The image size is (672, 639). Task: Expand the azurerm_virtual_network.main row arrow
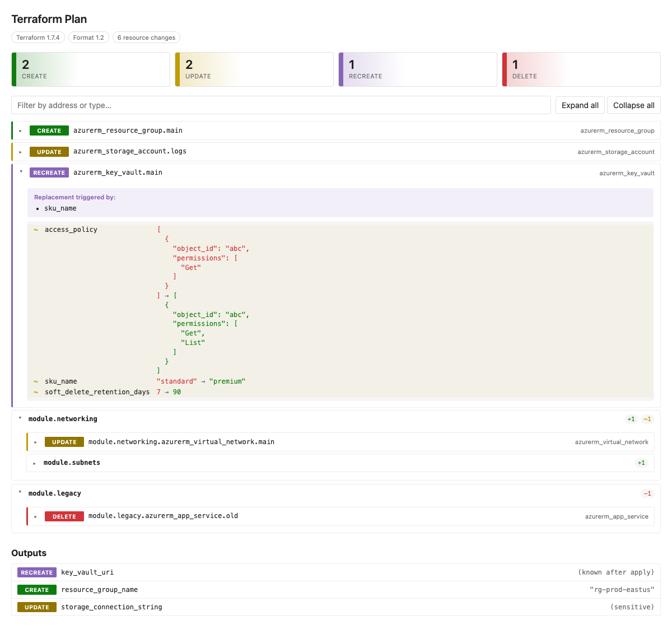pyautogui.click(x=36, y=442)
